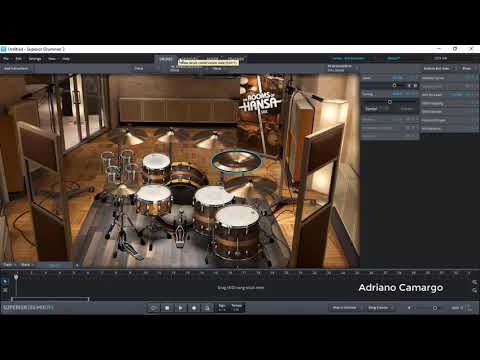Click the Add Instrument button
The height and width of the screenshot is (360, 480).
pyautogui.click(x=16, y=68)
